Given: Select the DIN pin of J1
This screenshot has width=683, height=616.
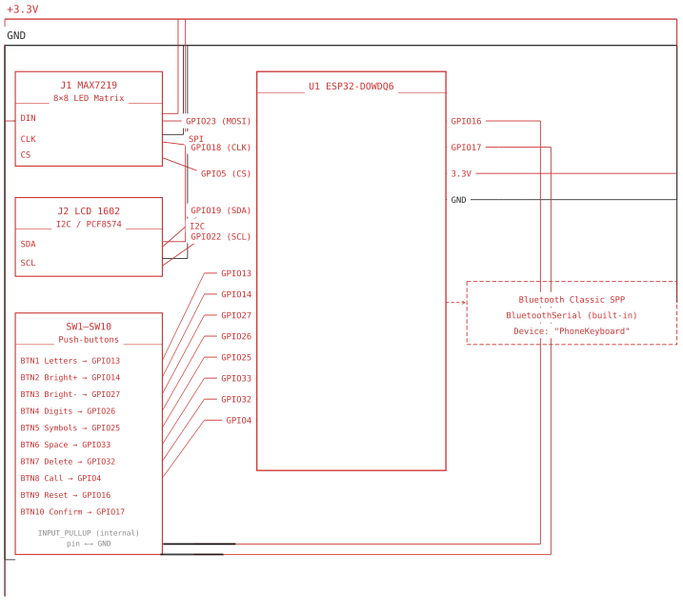Looking at the screenshot, I should tap(28, 118).
